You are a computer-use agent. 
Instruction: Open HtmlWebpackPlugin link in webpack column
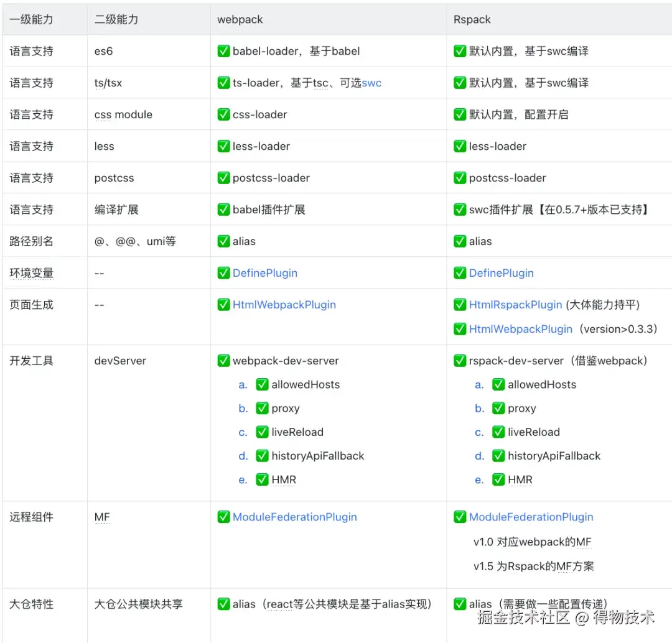(x=284, y=305)
